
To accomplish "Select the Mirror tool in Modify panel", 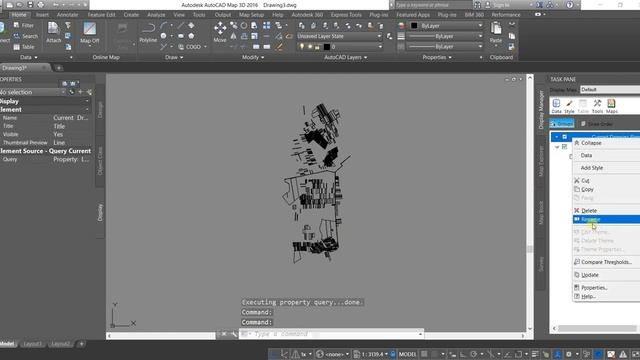I will pyautogui.click(x=233, y=36).
